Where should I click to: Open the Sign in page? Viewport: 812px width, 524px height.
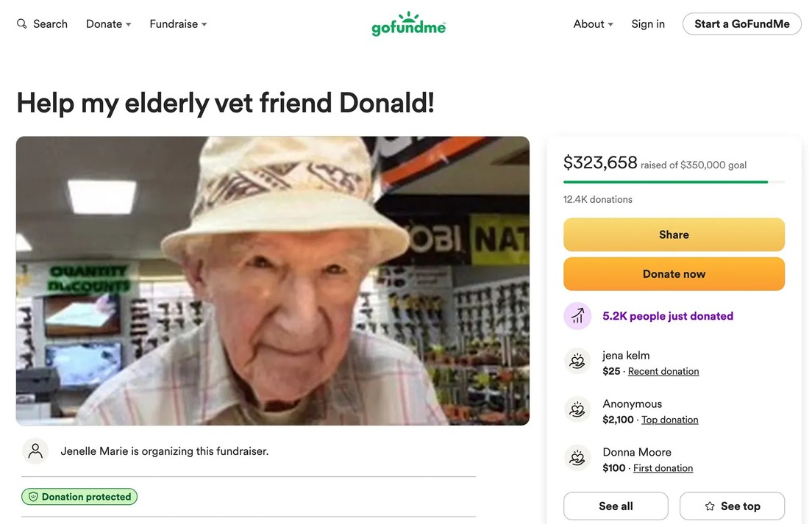(x=648, y=24)
